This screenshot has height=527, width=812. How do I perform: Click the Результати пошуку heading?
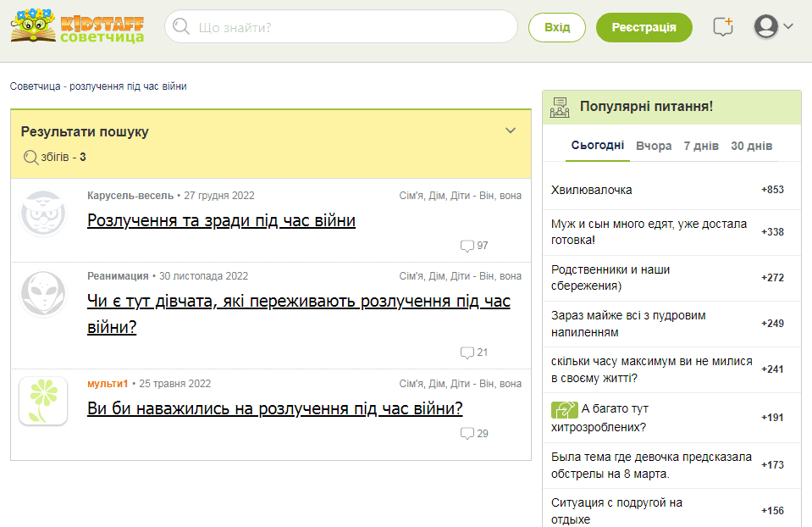[85, 132]
